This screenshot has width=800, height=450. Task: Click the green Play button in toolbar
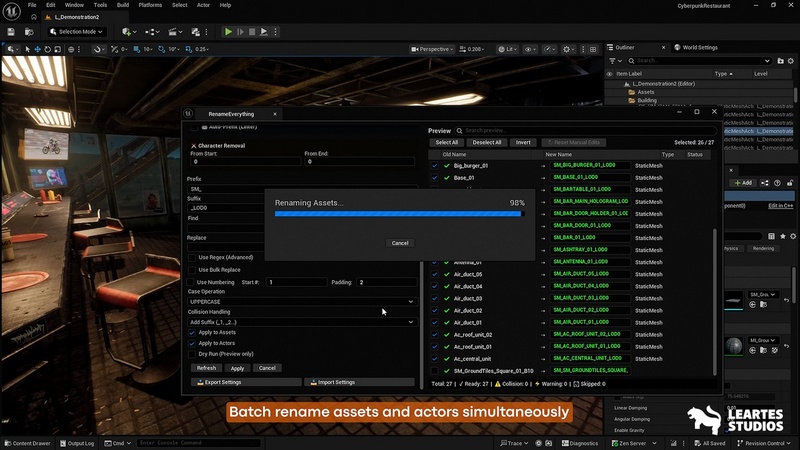pyautogui.click(x=228, y=32)
